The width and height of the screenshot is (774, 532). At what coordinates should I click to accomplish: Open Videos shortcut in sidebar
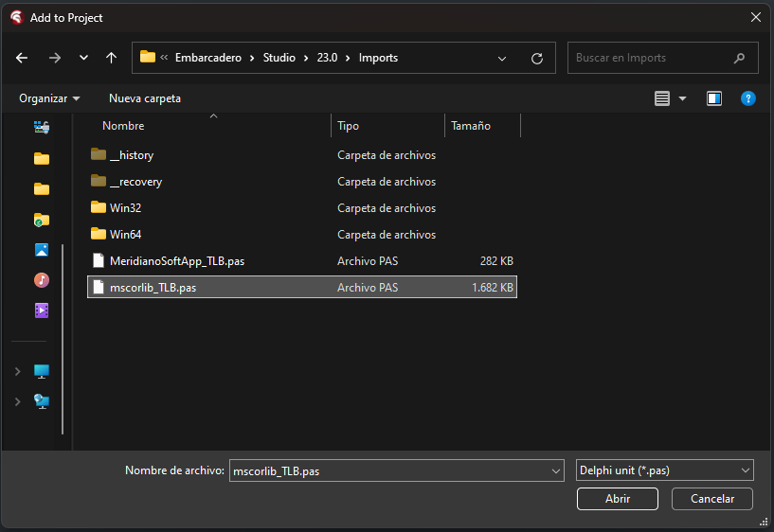point(42,310)
